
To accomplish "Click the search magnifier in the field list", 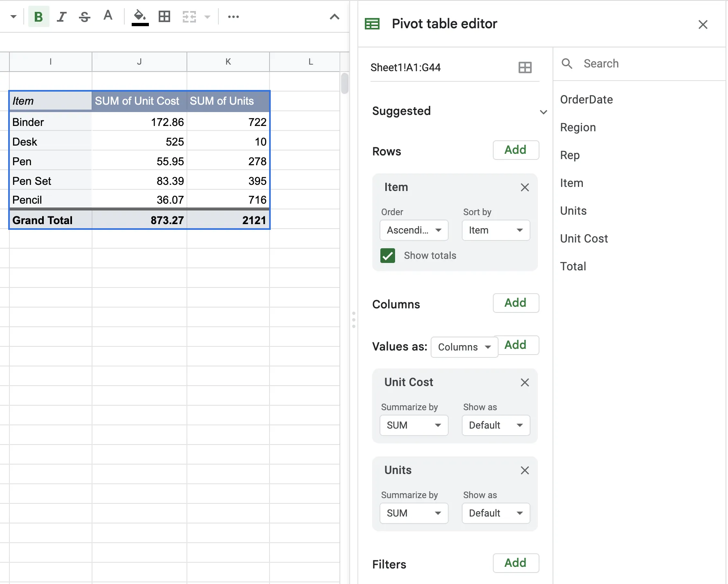I will pos(567,63).
